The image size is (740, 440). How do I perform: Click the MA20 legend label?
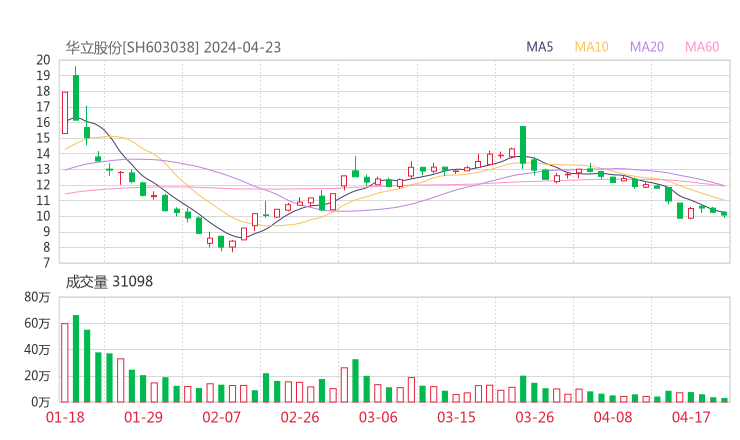tap(647, 47)
